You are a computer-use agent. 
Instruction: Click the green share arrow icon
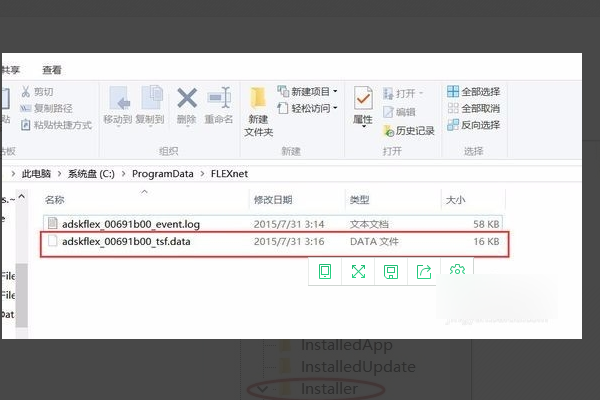tap(424, 272)
